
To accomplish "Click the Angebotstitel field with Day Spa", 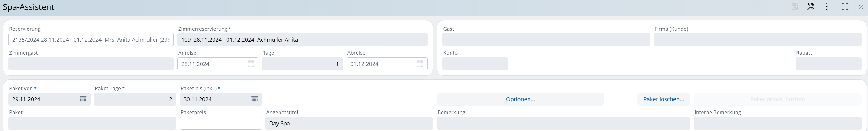I will coord(349,124).
